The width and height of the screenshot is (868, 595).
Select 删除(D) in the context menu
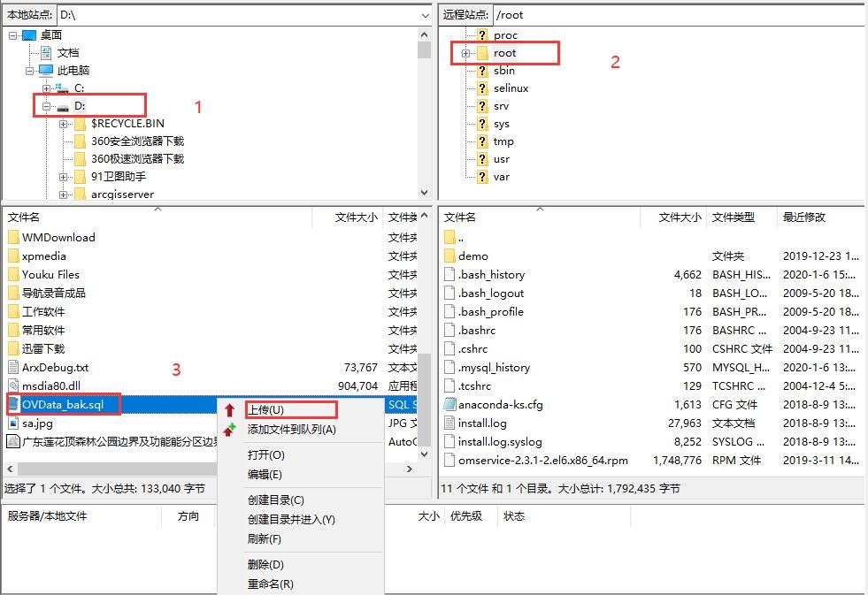[x=265, y=564]
